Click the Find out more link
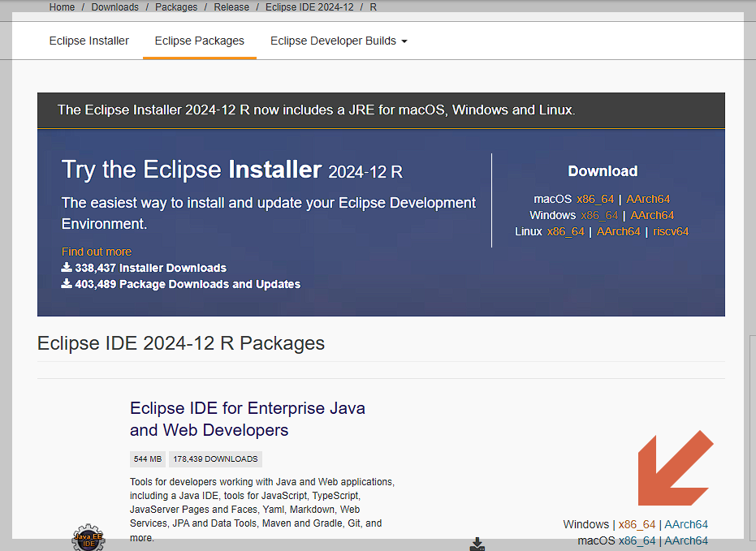The width and height of the screenshot is (756, 551). click(97, 252)
